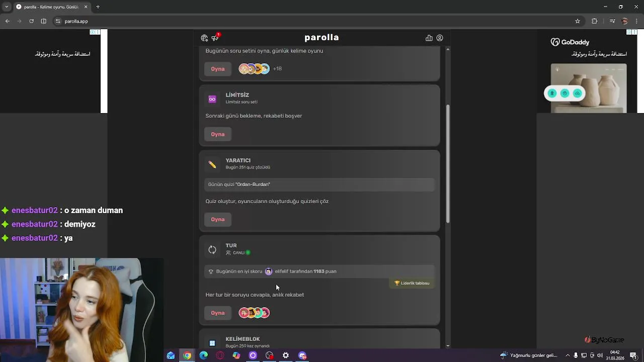Go back with browser back arrow

tap(7, 21)
